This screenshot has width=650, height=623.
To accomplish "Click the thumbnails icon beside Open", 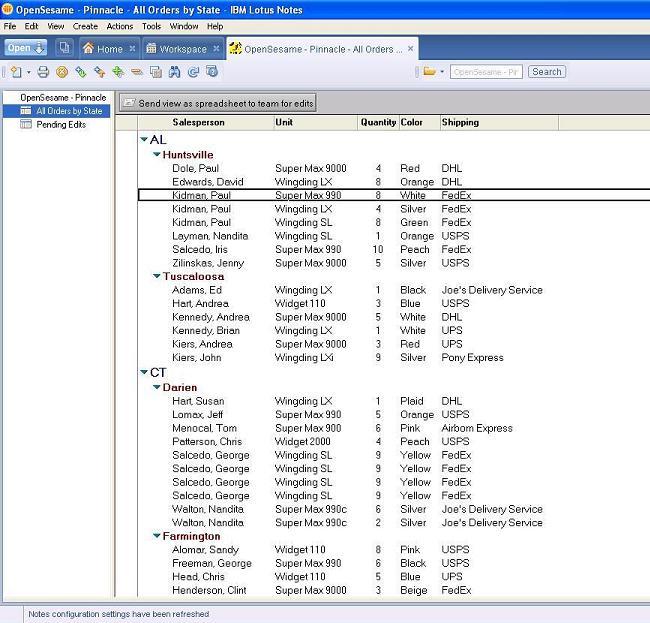I will (64, 48).
